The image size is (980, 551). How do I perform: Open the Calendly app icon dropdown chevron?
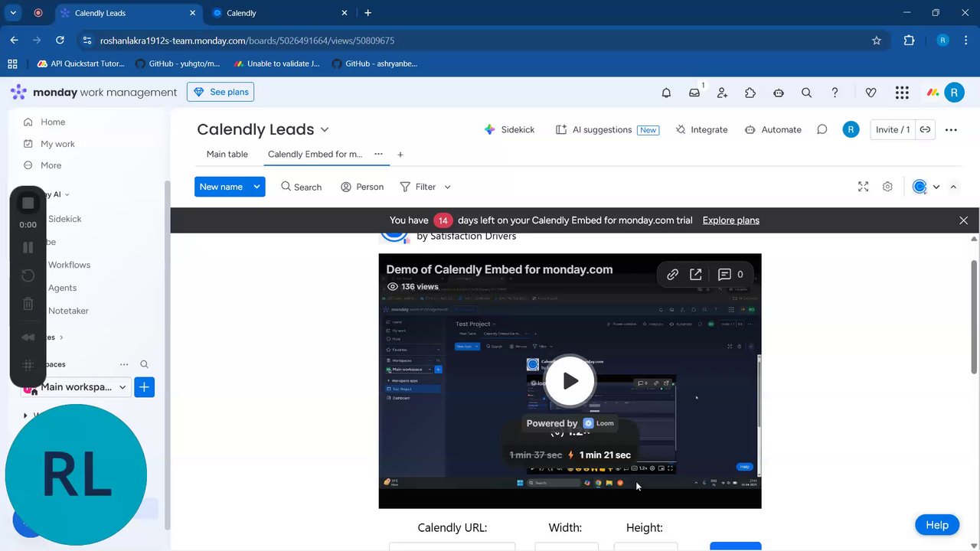(936, 187)
